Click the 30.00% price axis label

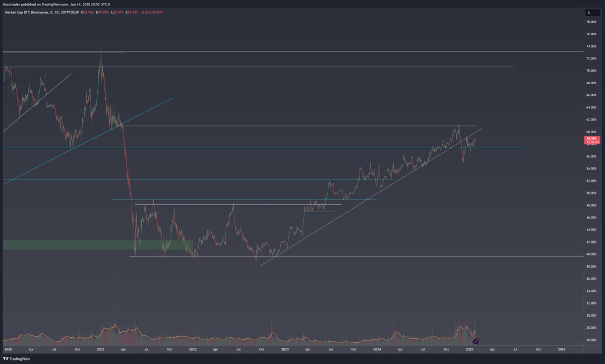591,316
